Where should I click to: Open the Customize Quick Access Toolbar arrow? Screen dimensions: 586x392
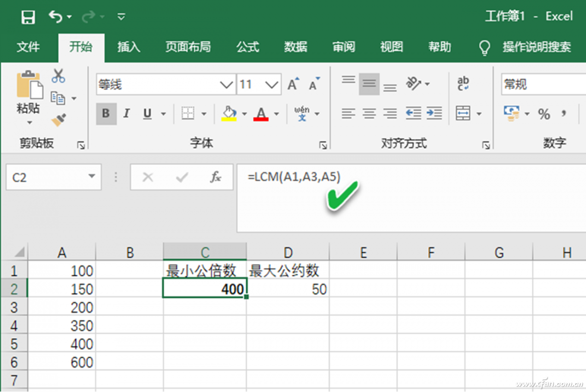coord(122,17)
